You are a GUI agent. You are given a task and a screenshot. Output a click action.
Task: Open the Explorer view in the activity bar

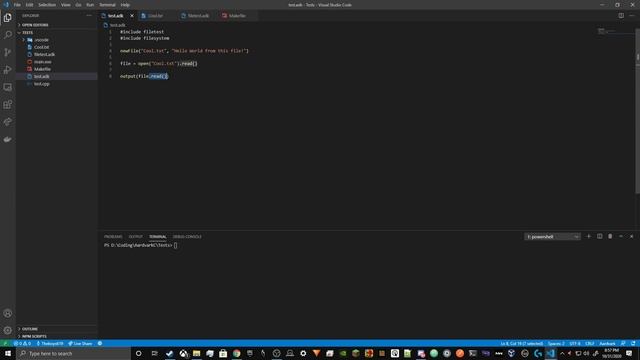[7, 18]
